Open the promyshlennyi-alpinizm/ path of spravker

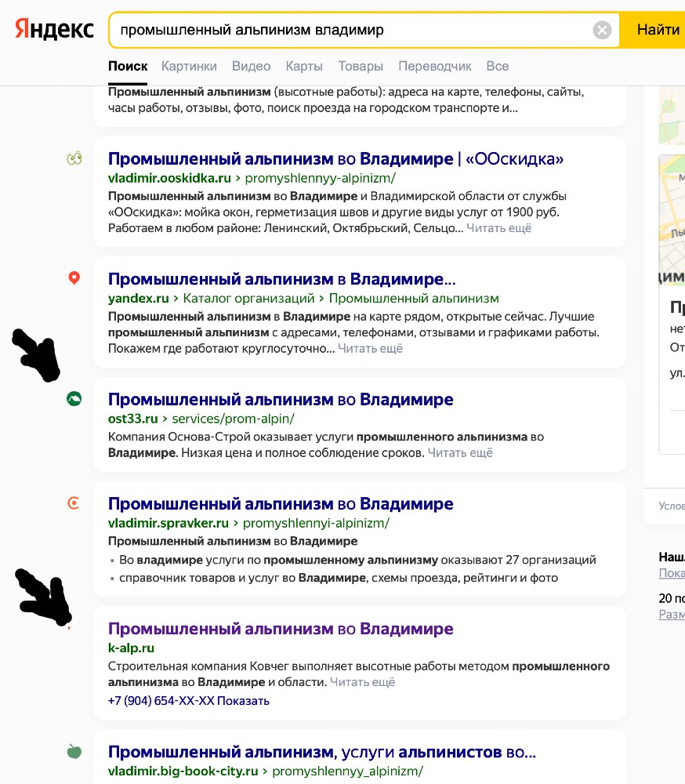pyautogui.click(x=316, y=523)
